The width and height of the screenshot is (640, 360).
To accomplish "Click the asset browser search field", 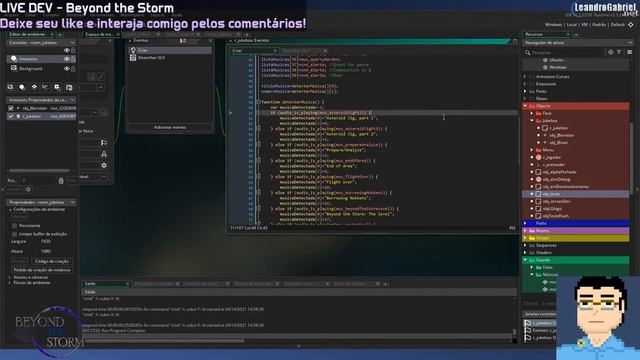I will 567,53.
